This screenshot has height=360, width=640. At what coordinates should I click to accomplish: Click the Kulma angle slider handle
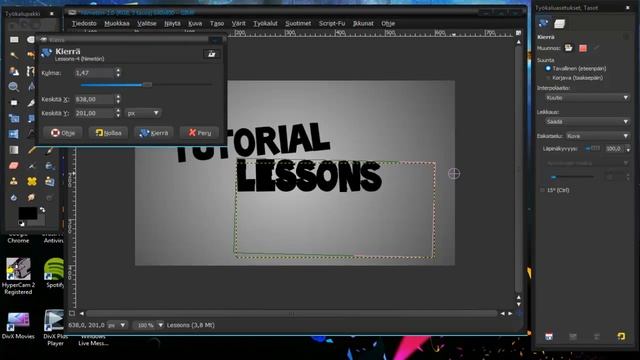[x=147, y=85]
